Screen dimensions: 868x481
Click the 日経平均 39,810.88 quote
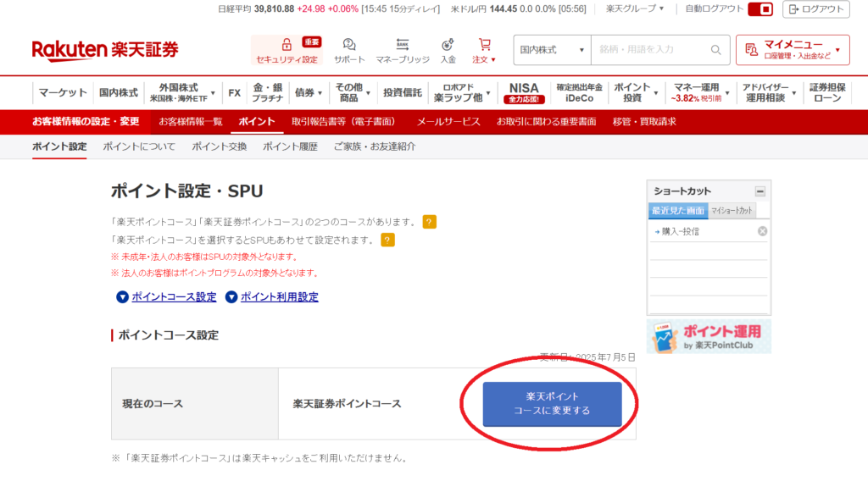pyautogui.click(x=329, y=8)
